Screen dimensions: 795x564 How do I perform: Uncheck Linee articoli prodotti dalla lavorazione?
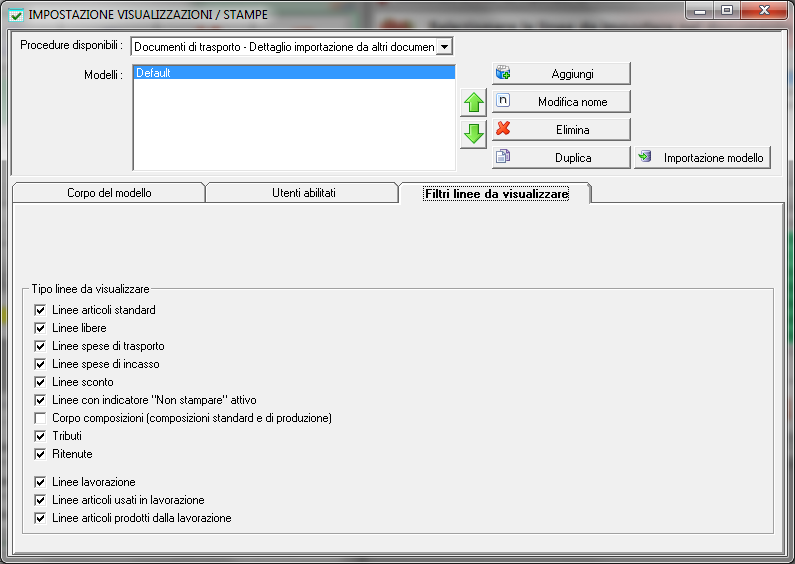[40, 518]
